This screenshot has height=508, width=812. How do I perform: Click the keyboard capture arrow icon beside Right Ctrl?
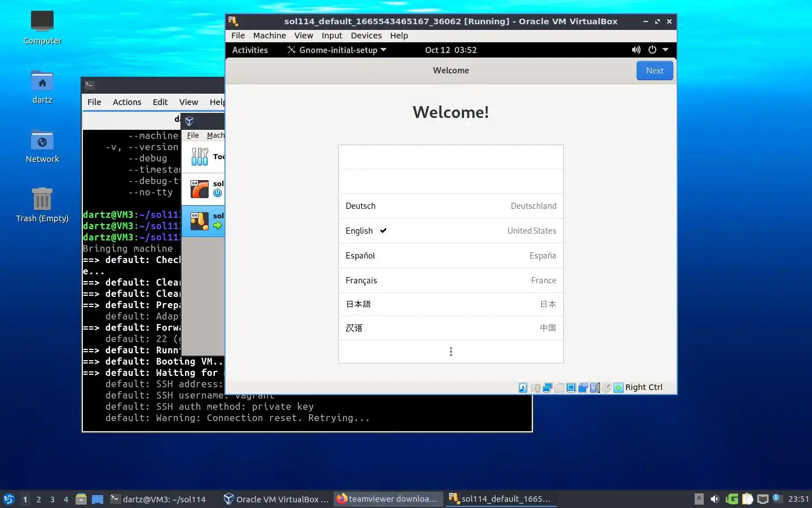619,388
